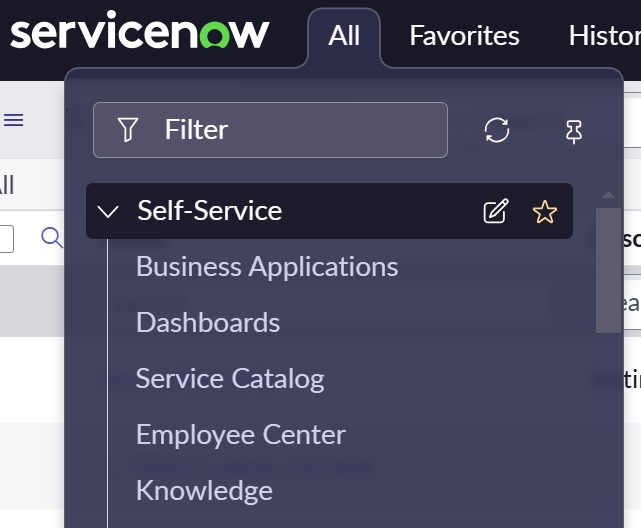This screenshot has width=641, height=528.
Task: Open the Knowledge module
Action: [204, 491]
